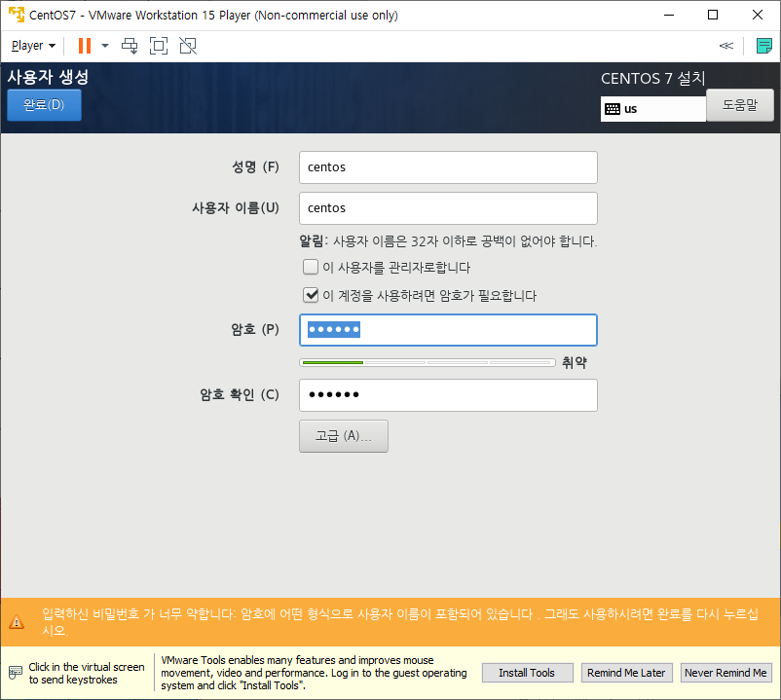Image resolution: width=781 pixels, height=700 pixels.
Task: Click the Install Tools button
Action: coord(528,673)
